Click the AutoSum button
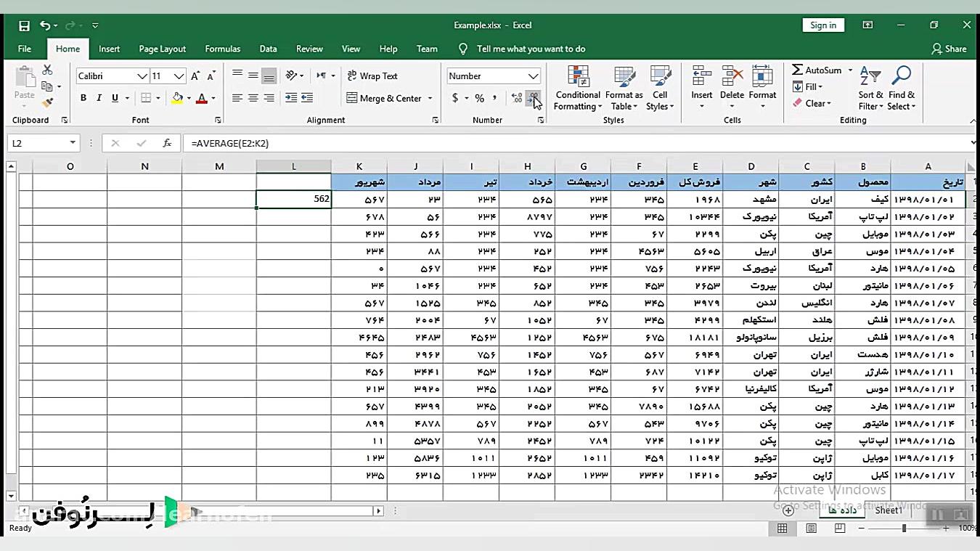Viewport: 980px width, 551px height. point(817,70)
